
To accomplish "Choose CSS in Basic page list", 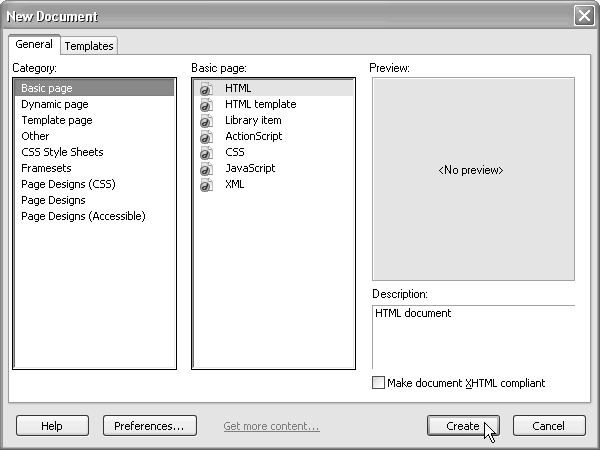I will click(273, 152).
